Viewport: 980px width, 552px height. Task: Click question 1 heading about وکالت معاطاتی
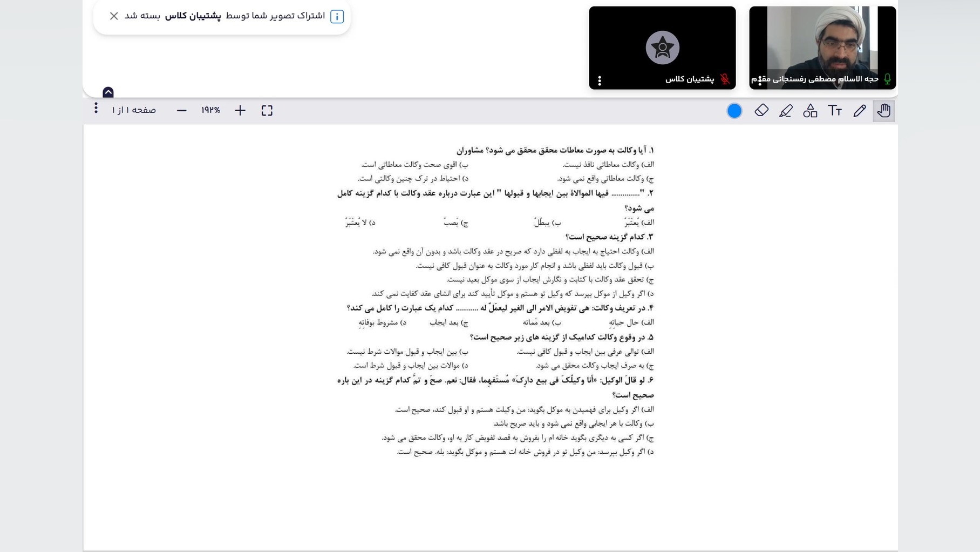tap(555, 150)
